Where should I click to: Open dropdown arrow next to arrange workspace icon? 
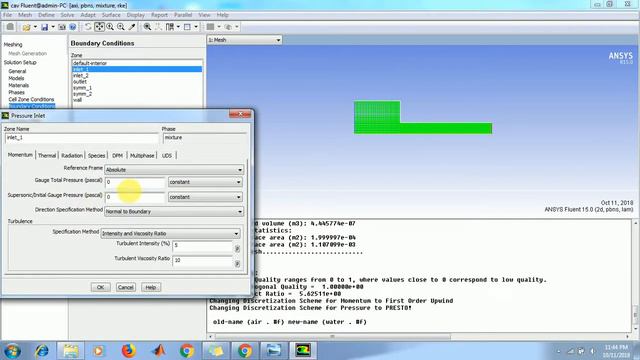(178, 27)
